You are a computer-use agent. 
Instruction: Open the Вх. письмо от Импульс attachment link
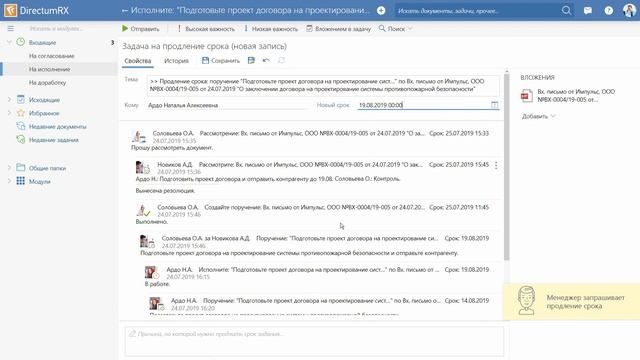pos(576,96)
